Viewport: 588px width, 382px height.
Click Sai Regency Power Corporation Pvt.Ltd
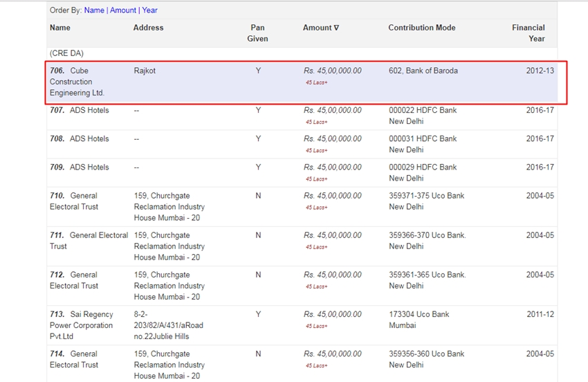coord(81,325)
